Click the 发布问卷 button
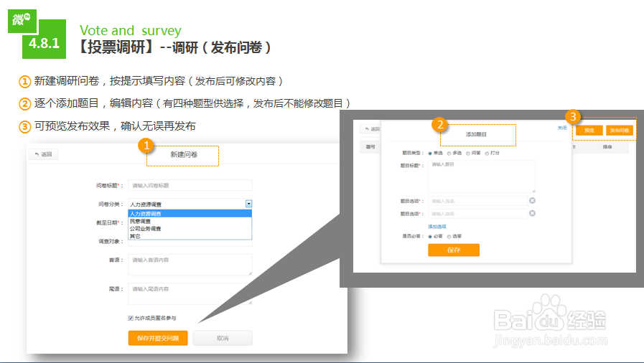Viewport: 644px width, 363px height. coord(620,131)
